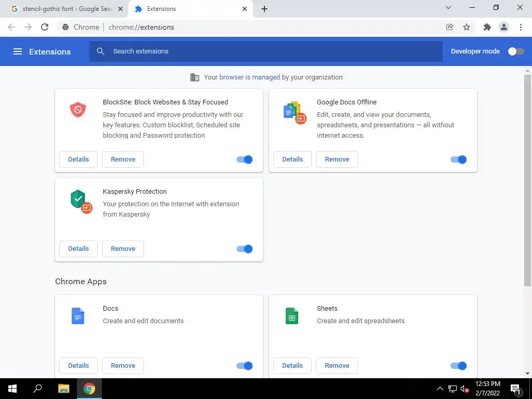Bookmark this tab with the star icon
532x399 pixels.
(467, 27)
